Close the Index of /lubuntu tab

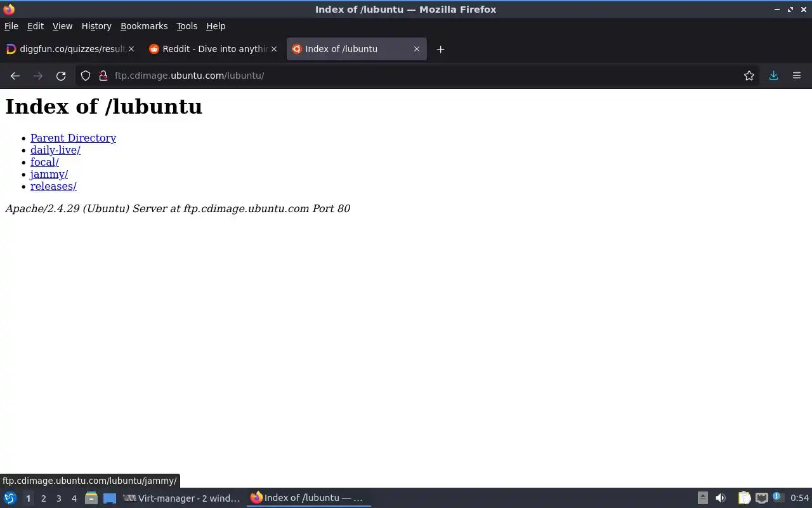(x=417, y=49)
